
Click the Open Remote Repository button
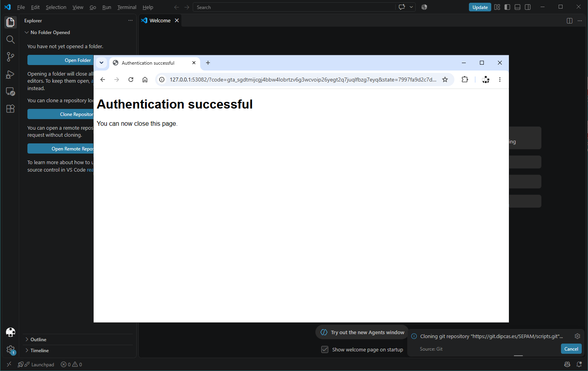(x=61, y=148)
